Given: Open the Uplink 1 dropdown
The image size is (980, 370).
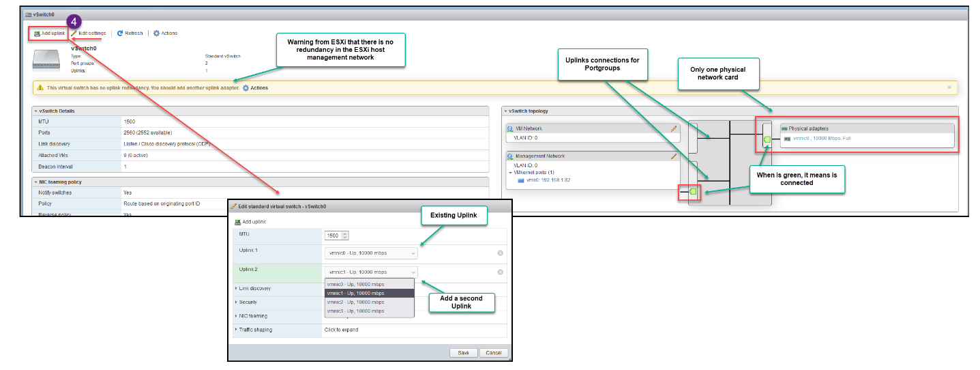Looking at the screenshot, I should click(371, 253).
